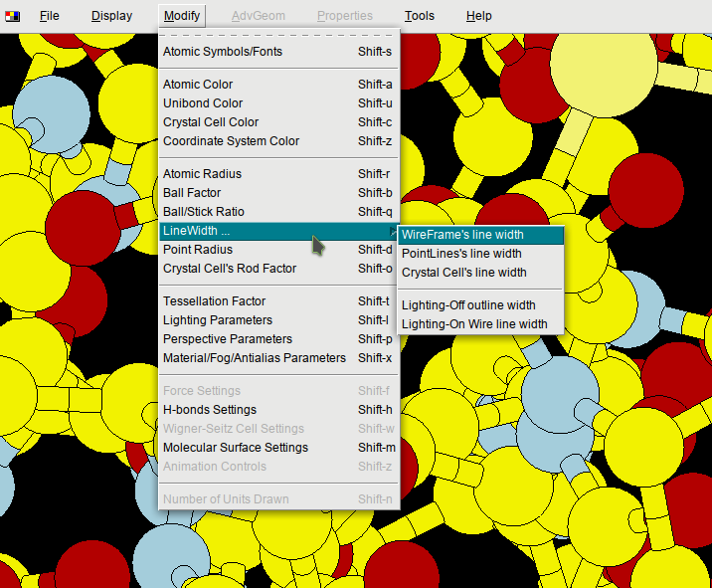Image resolution: width=712 pixels, height=588 pixels.
Task: Open Crystal Cell Color setting
Action: click(x=278, y=122)
